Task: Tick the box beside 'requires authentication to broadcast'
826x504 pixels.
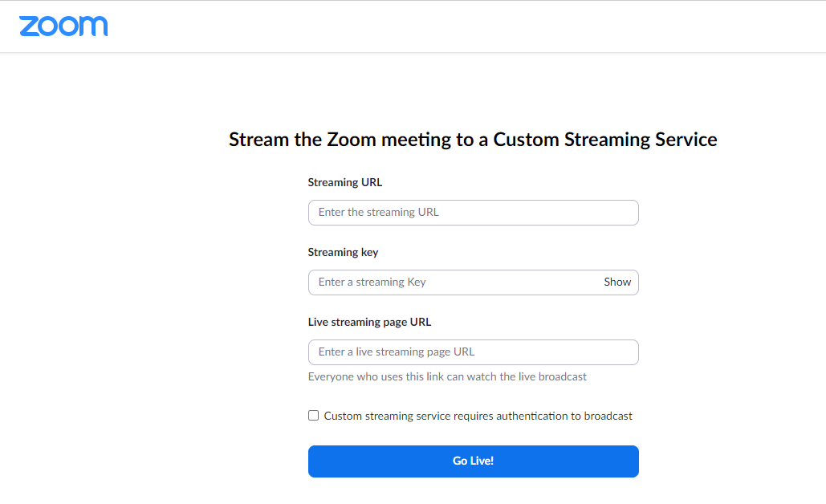Action: [x=314, y=416]
